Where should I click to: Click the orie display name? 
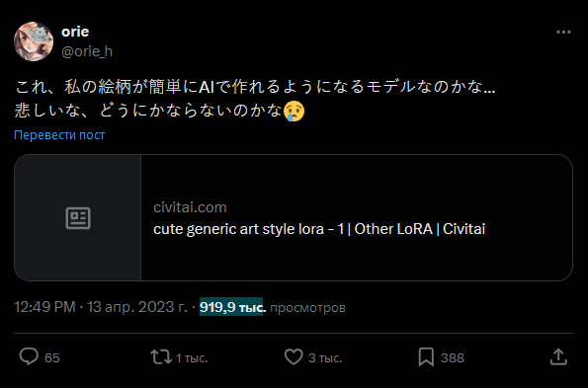pos(75,32)
